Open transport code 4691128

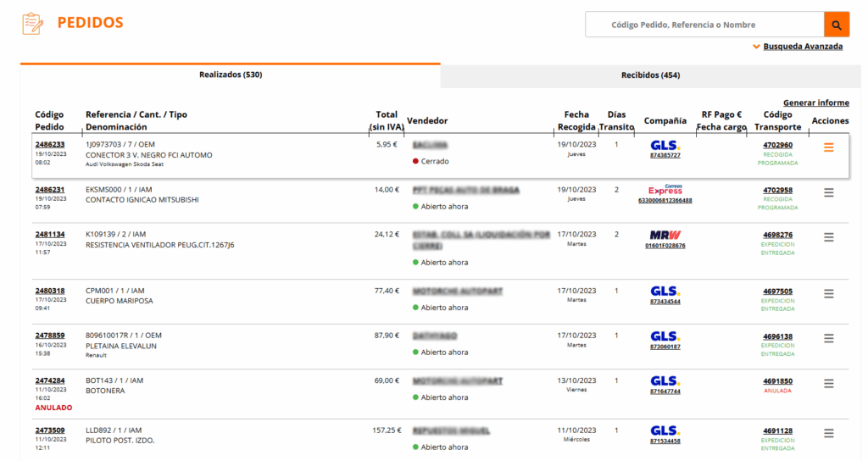pos(778,431)
